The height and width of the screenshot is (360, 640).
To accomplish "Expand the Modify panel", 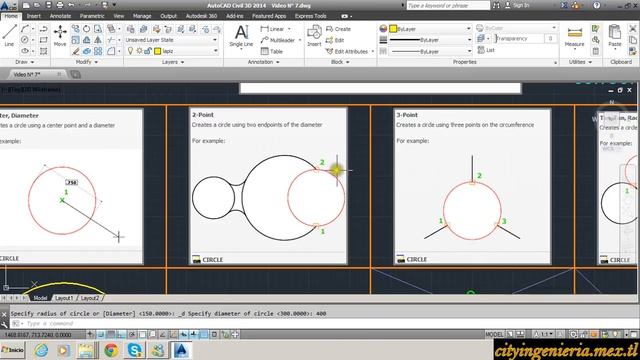I will [87, 62].
